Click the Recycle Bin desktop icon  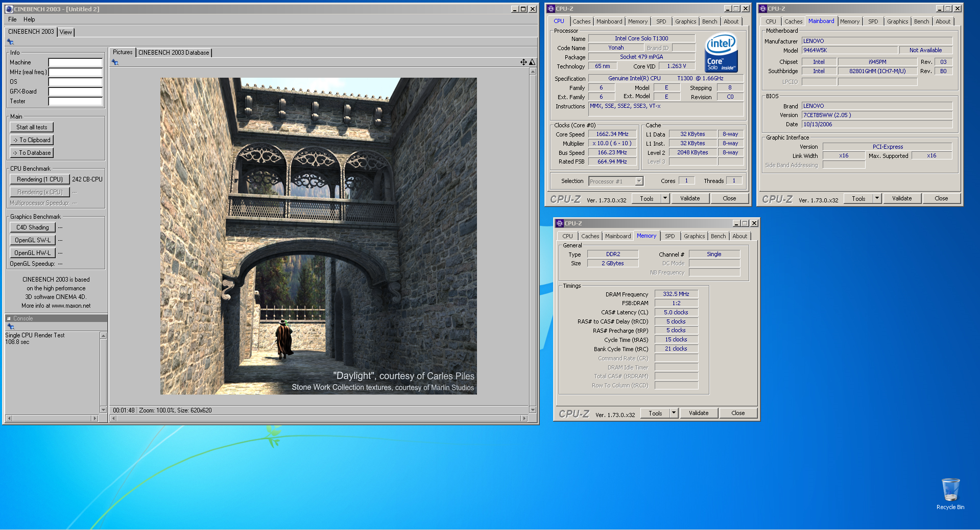[950, 494]
